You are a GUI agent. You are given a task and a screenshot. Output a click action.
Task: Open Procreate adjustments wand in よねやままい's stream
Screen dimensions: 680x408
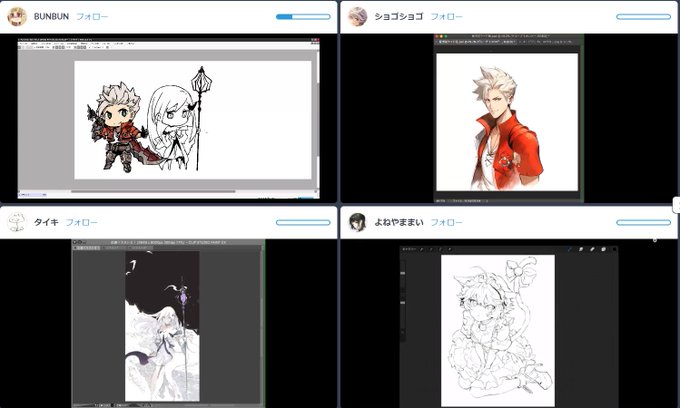coord(431,249)
